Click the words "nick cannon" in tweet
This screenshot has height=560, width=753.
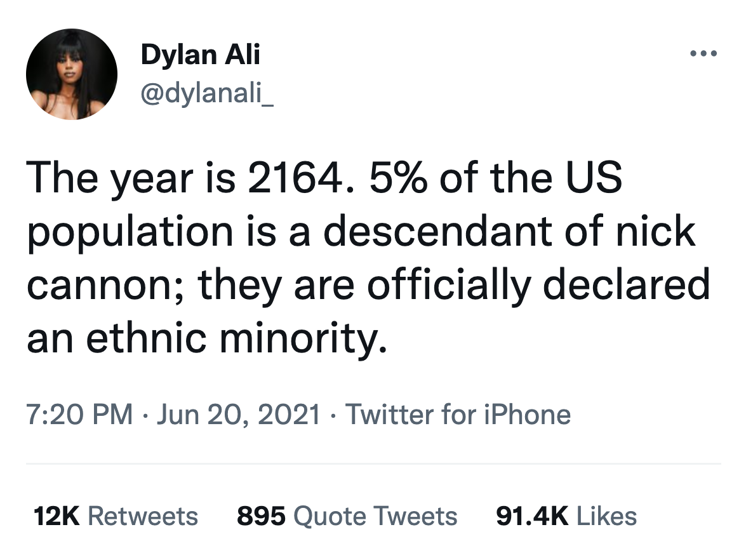coord(661,232)
